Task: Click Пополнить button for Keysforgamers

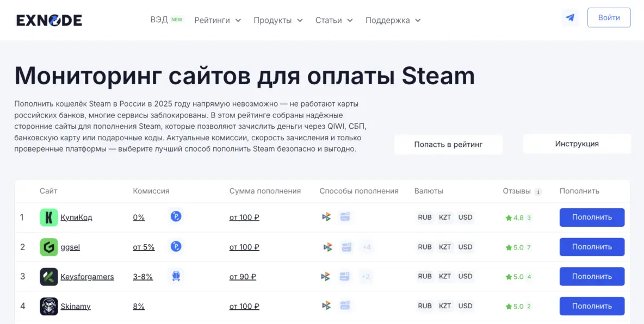Action: click(592, 276)
